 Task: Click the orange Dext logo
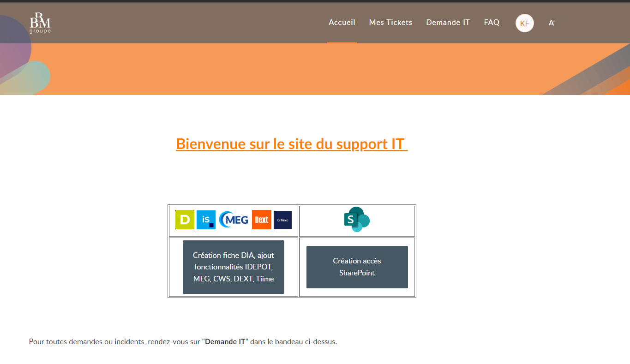pos(261,220)
